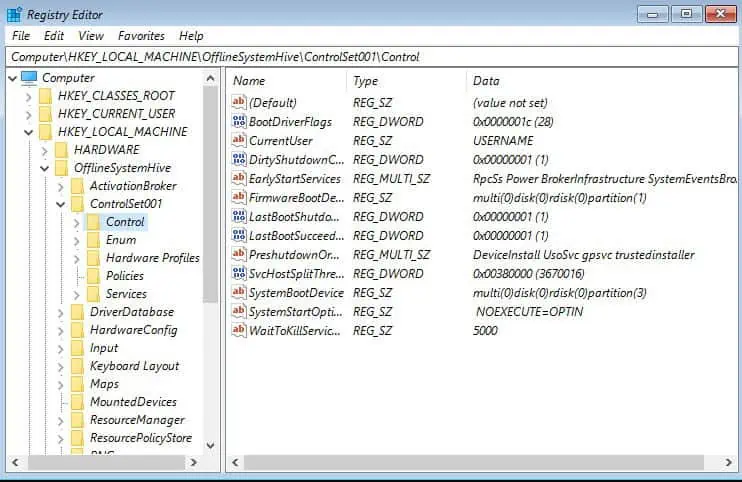Image resolution: width=742 pixels, height=482 pixels.
Task: Expand the Keyboard Layout node
Action: (61, 367)
